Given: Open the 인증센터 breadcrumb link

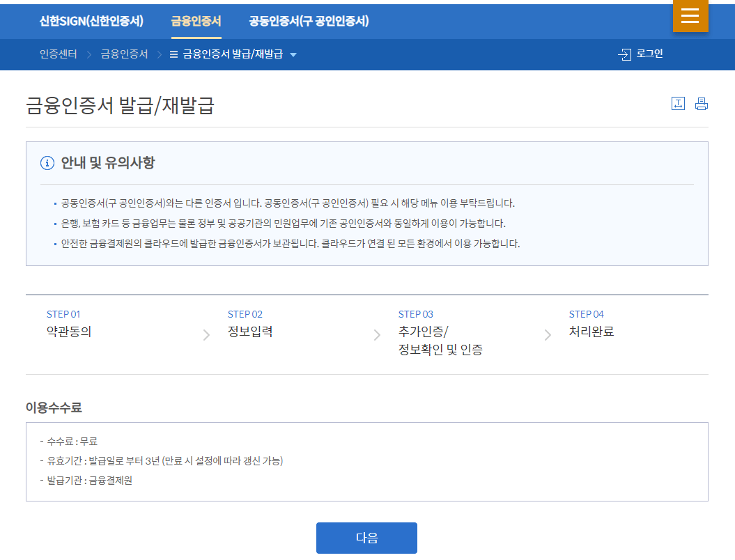Looking at the screenshot, I should [x=58, y=54].
